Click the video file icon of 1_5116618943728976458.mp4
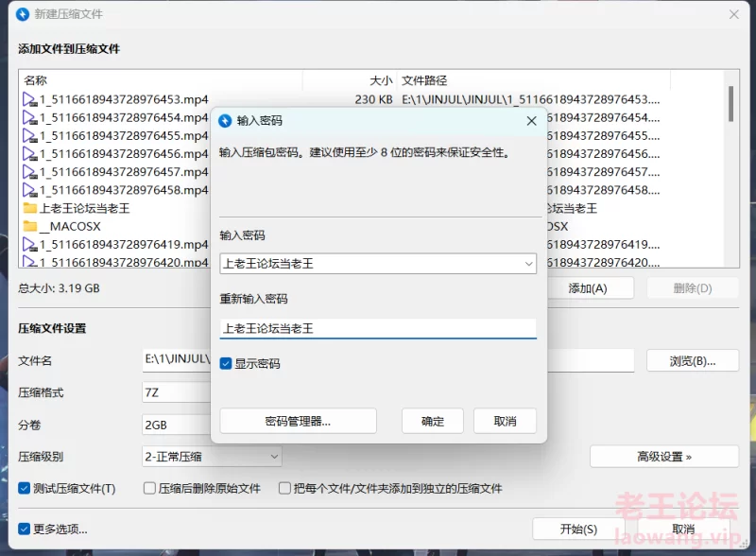Screen dimensions: 756x556 point(30,190)
